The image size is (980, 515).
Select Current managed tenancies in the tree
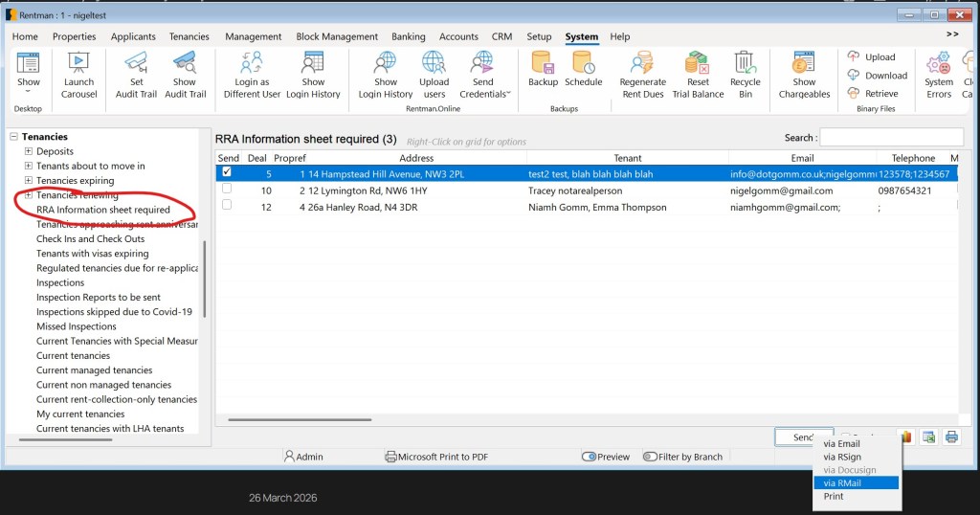(94, 370)
